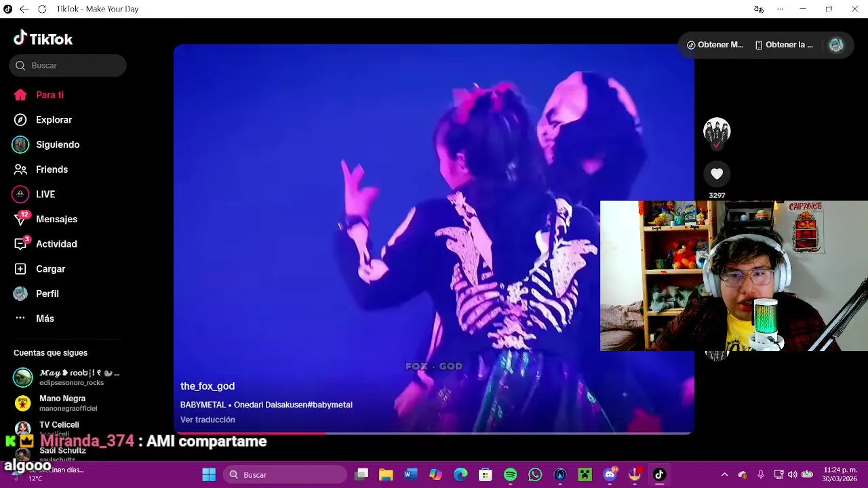
Task: Open TV Celicell followed account
Action: pyautogui.click(x=66, y=428)
